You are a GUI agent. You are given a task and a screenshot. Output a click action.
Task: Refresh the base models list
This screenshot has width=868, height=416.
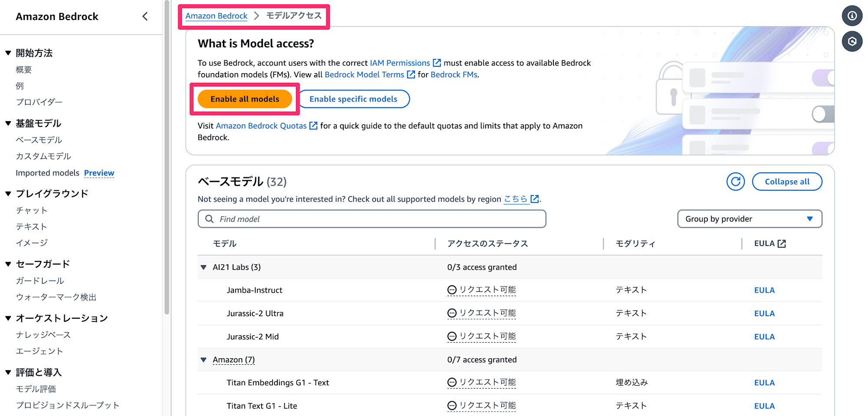[x=736, y=182]
